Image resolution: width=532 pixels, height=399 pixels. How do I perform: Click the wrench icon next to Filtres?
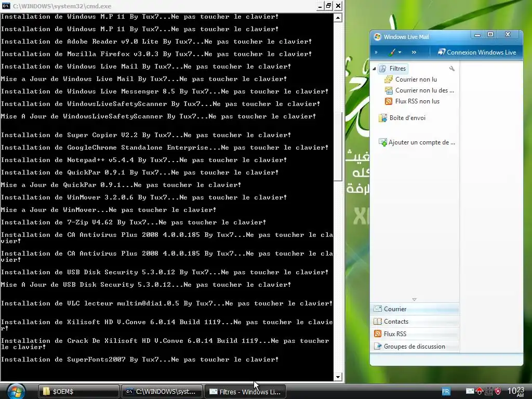click(451, 69)
